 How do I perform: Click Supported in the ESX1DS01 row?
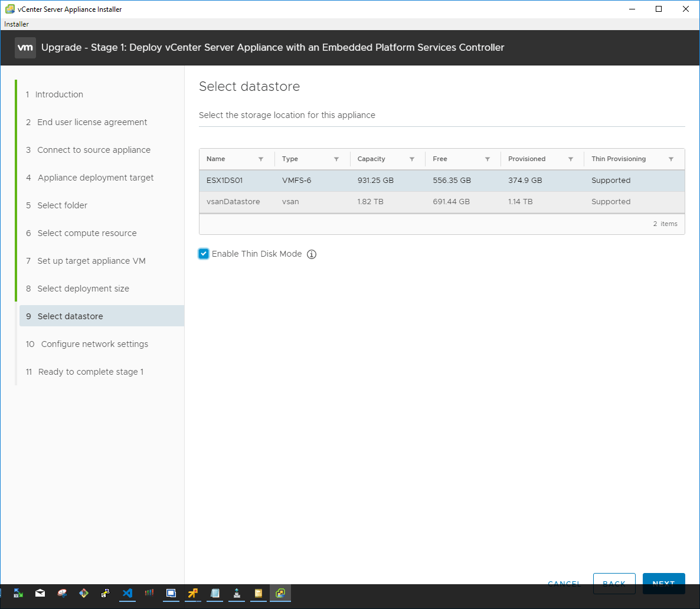611,181
